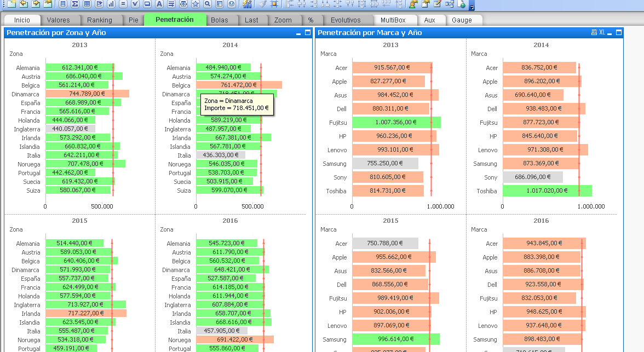Launch the Quick Chart wizard icon
Image resolution: width=644 pixels, height=352 pixels.
coord(248,4)
